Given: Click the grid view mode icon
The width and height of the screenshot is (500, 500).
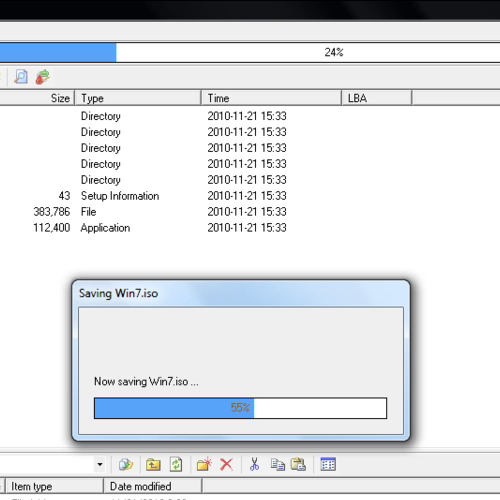Looking at the screenshot, I should [328, 464].
